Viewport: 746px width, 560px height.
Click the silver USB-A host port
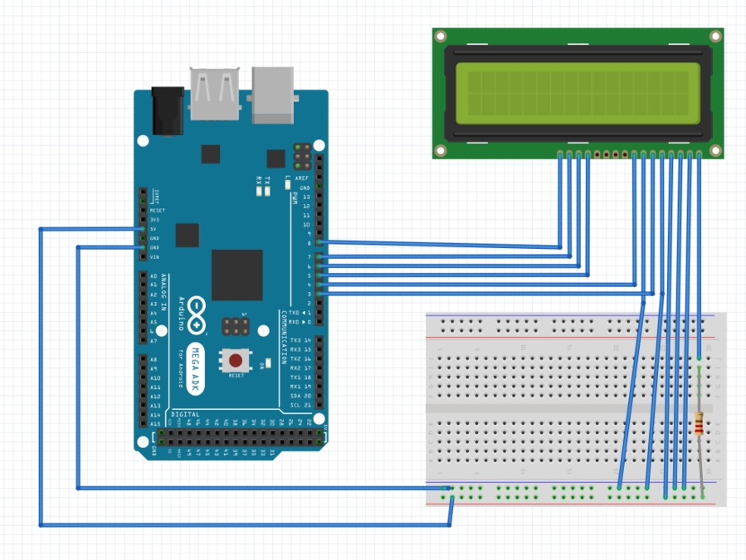click(215, 95)
